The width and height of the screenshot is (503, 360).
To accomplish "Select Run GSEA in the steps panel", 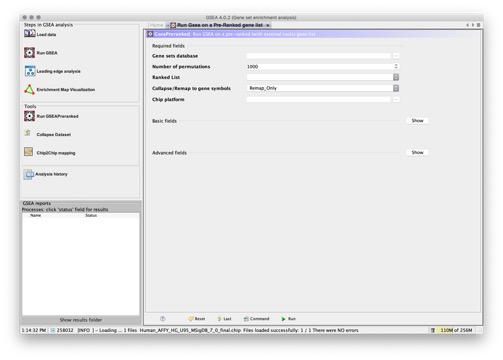I will click(40, 53).
